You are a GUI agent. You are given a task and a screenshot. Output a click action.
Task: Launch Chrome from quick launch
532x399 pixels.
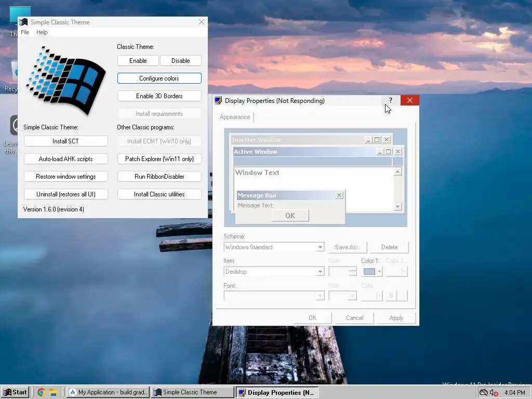[x=42, y=393]
